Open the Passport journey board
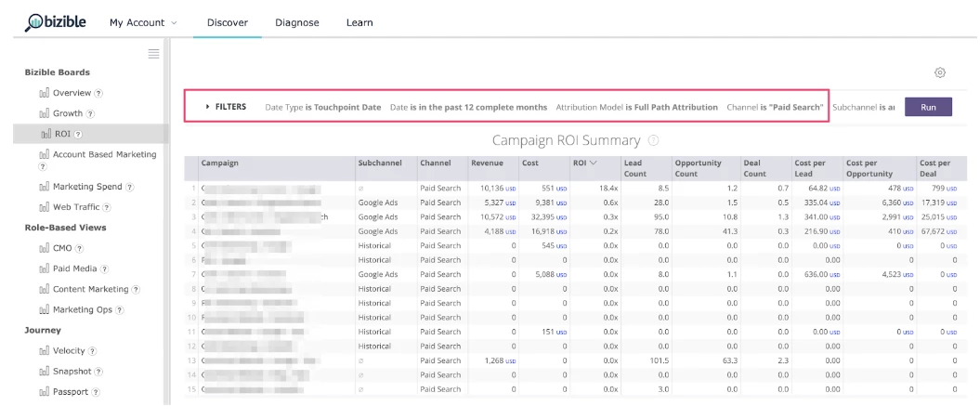The image size is (980, 419). tap(71, 392)
